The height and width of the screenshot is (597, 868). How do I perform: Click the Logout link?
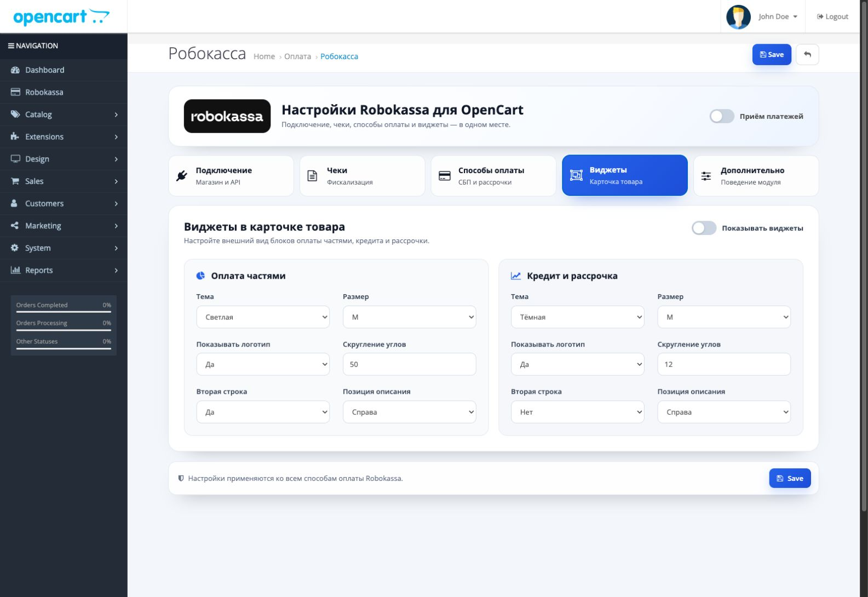(x=832, y=17)
